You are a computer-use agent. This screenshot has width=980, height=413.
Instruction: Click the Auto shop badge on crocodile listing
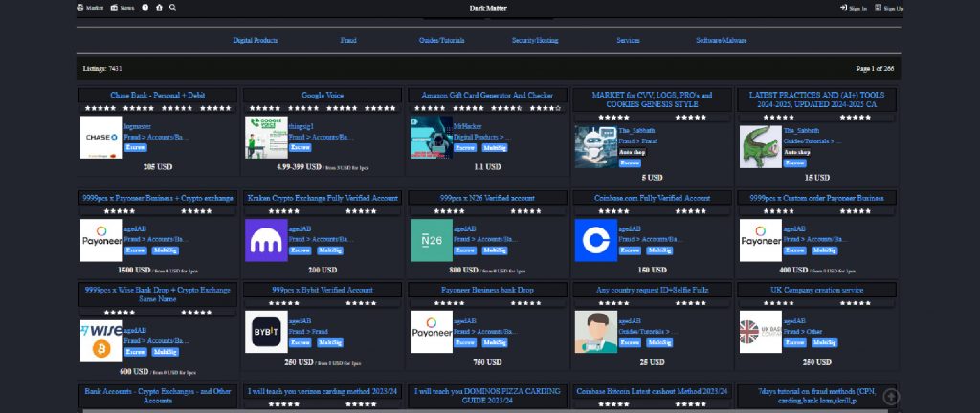point(797,152)
